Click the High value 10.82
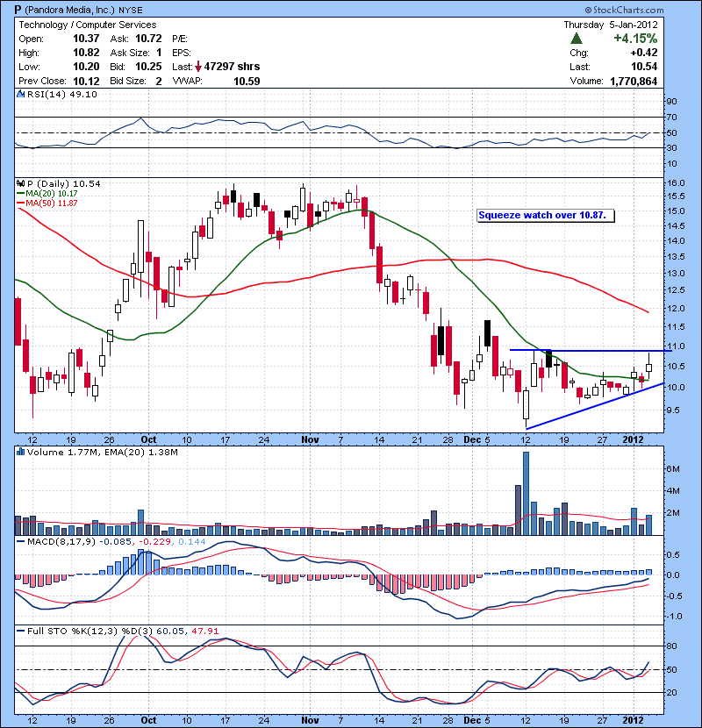Viewport: 702px width, 728px height. coord(86,53)
